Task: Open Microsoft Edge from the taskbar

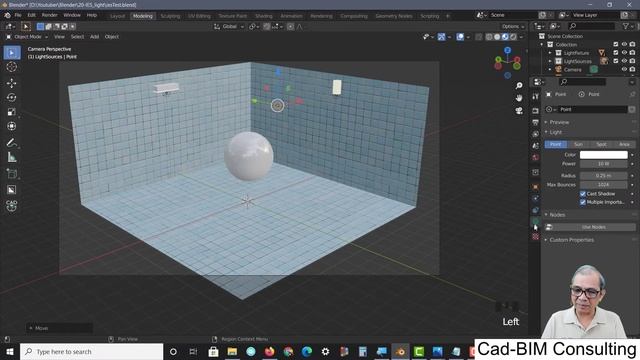Action: [307, 351]
